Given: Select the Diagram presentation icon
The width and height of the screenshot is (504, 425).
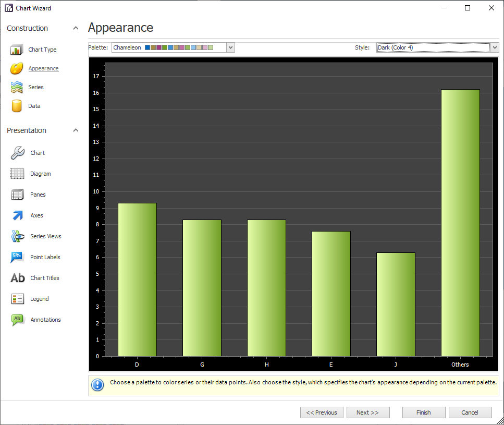Looking at the screenshot, I should [x=17, y=173].
